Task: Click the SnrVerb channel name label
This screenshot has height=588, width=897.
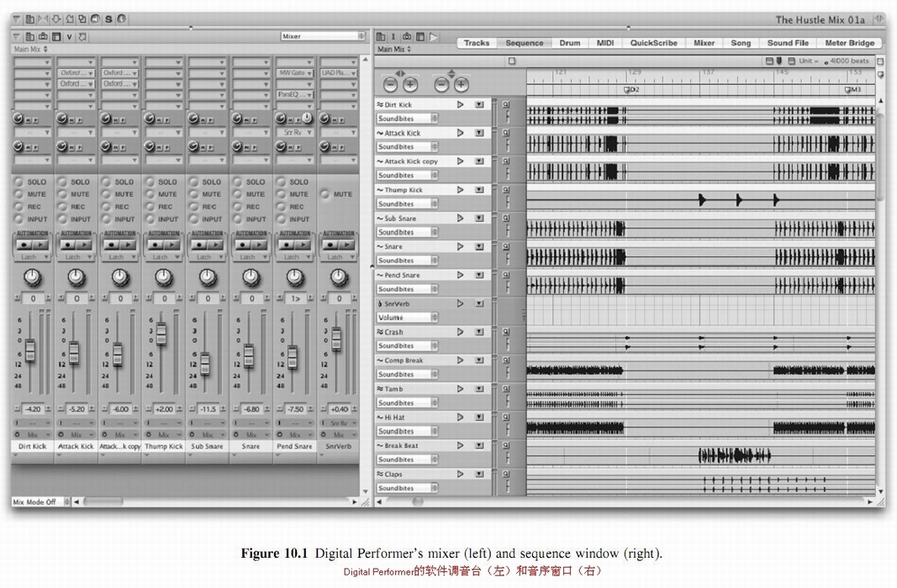Action: point(339,446)
